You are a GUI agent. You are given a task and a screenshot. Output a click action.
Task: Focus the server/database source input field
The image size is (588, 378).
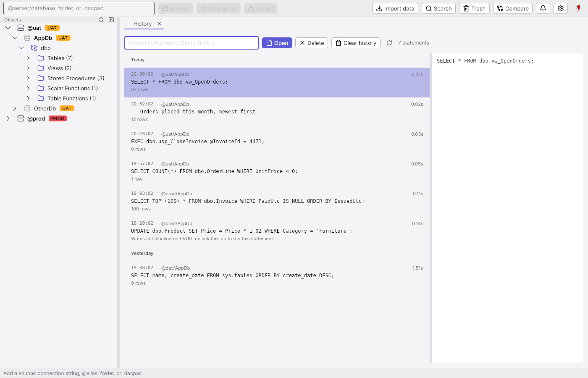(79, 8)
